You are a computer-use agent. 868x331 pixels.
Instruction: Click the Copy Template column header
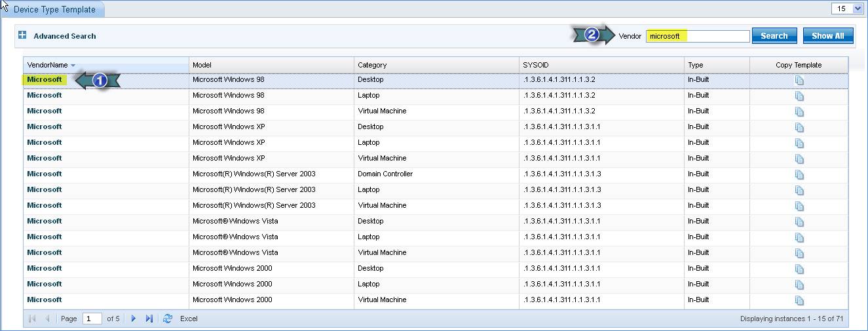tap(799, 65)
